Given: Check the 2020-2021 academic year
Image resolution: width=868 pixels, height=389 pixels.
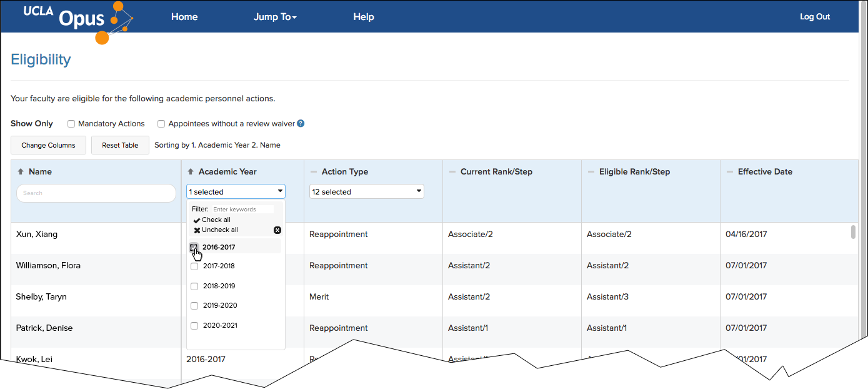Looking at the screenshot, I should click(x=194, y=326).
